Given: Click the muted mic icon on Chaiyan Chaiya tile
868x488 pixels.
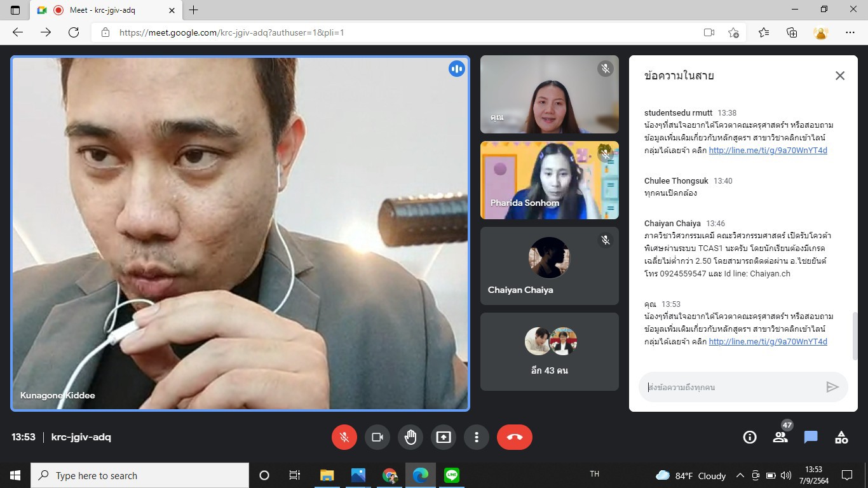Looking at the screenshot, I should (x=606, y=240).
